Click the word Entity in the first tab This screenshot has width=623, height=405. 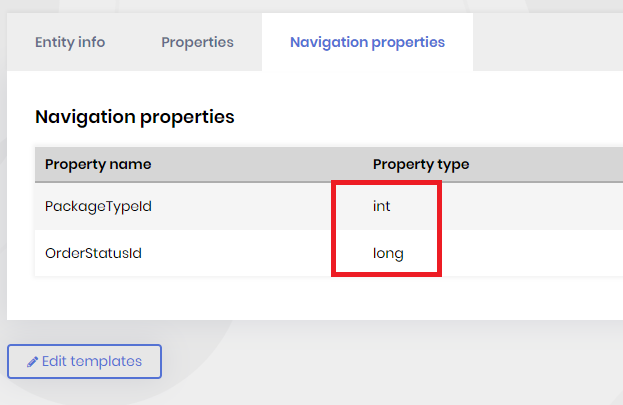coord(54,42)
